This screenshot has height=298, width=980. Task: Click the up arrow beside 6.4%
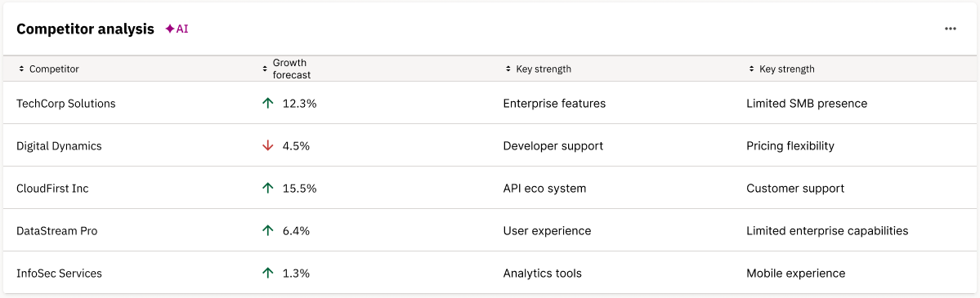267,230
